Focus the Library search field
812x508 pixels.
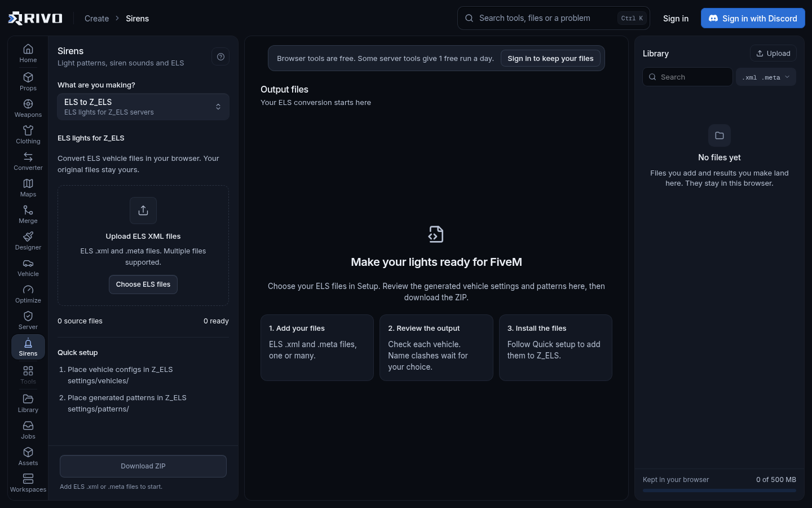click(x=687, y=77)
